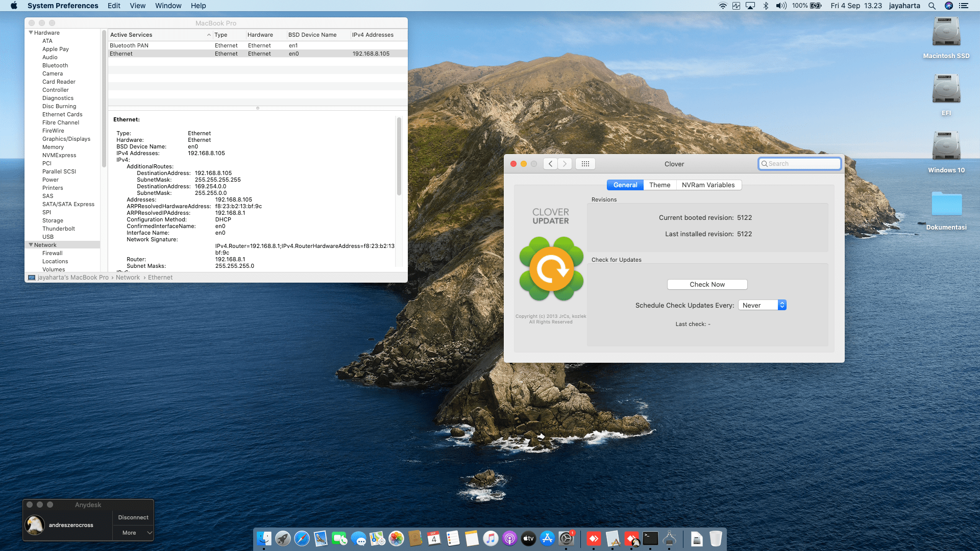This screenshot has height=551, width=980.
Task: Open the volume control in menu bar
Action: click(x=781, y=6)
